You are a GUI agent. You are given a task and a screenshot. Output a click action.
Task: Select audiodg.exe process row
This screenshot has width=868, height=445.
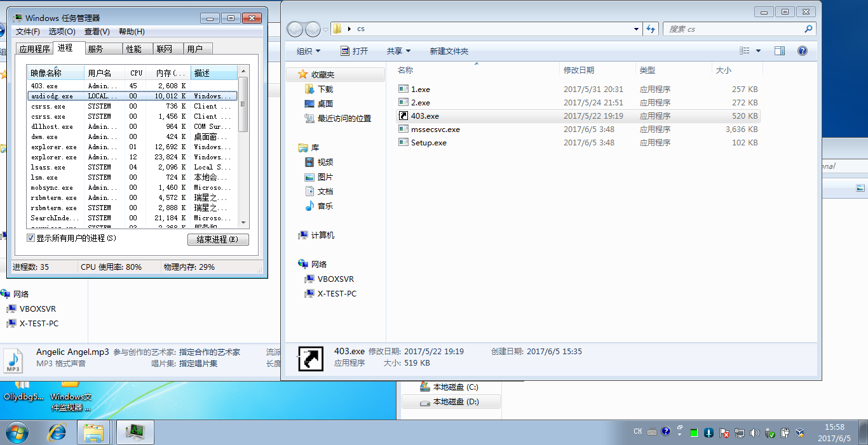(132, 96)
